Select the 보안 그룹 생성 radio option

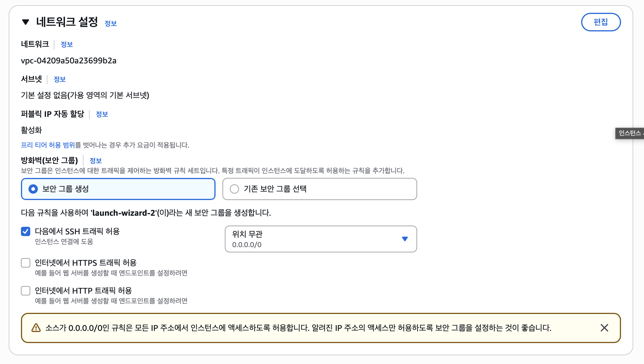33,189
